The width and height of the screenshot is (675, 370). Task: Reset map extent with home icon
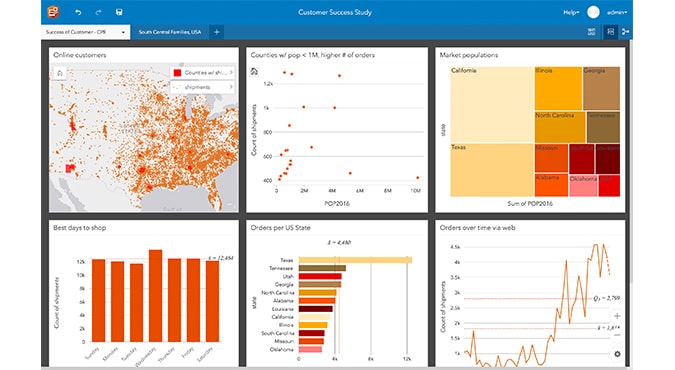(60, 73)
